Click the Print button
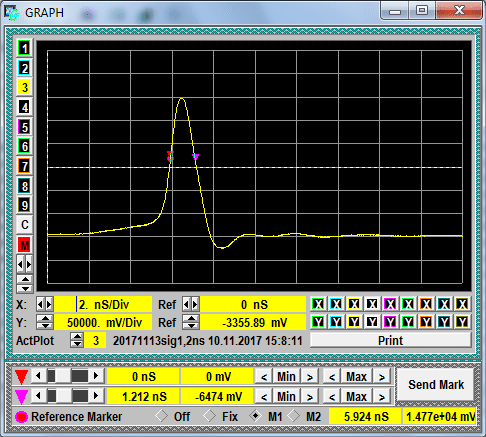The height and width of the screenshot is (437, 486). 390,340
